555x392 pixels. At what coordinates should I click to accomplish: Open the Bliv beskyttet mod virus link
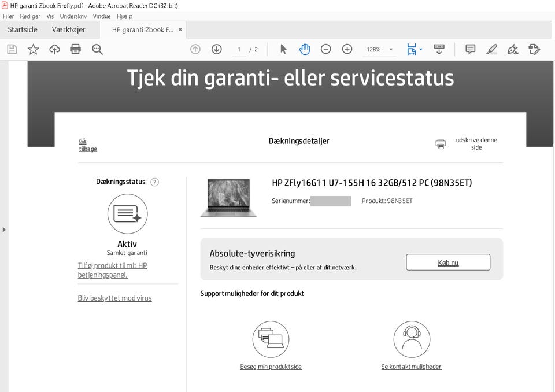pos(114,298)
